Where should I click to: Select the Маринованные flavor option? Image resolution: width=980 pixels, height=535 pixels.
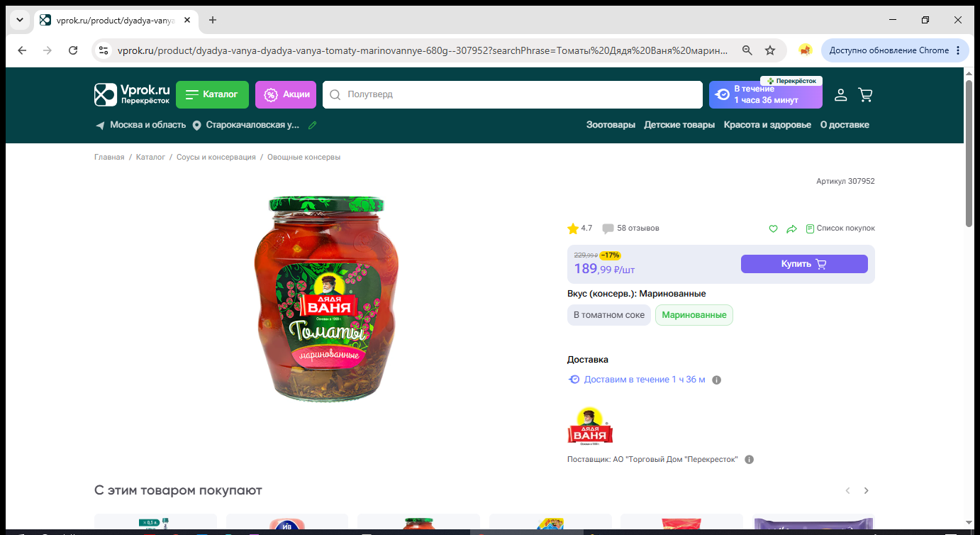click(694, 315)
